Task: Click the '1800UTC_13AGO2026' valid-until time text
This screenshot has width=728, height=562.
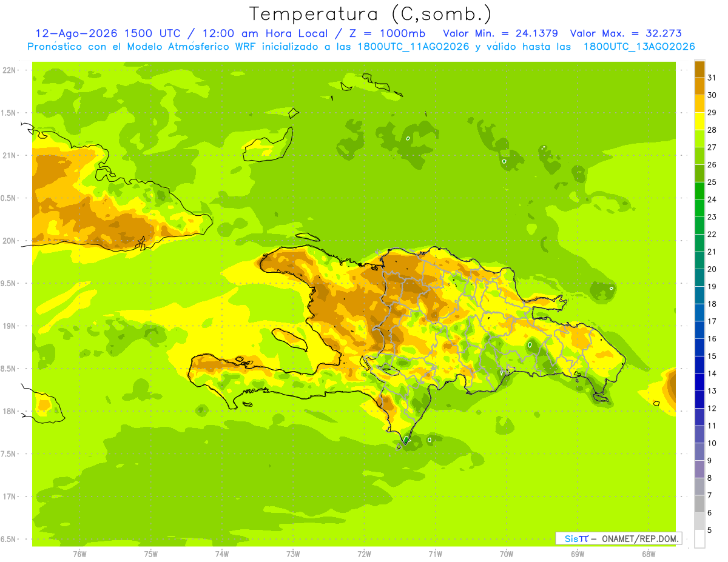Action: (639, 47)
